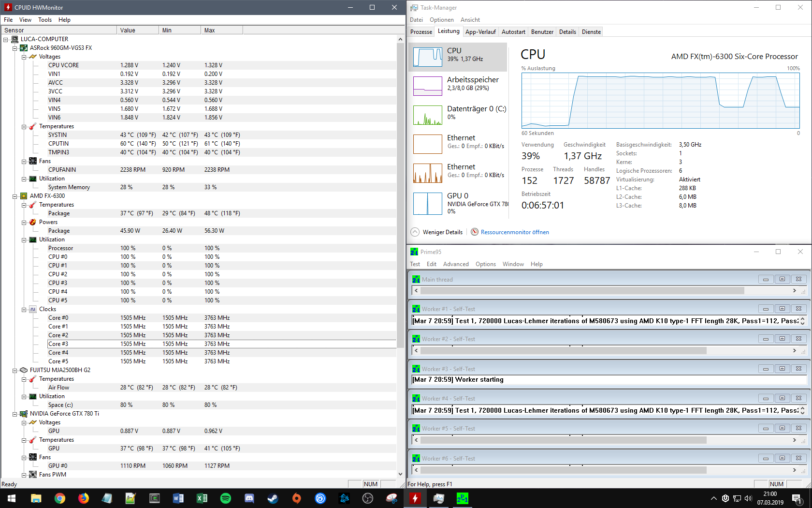Collapse the FUJITSU MJA2500BH G2 node

point(15,370)
